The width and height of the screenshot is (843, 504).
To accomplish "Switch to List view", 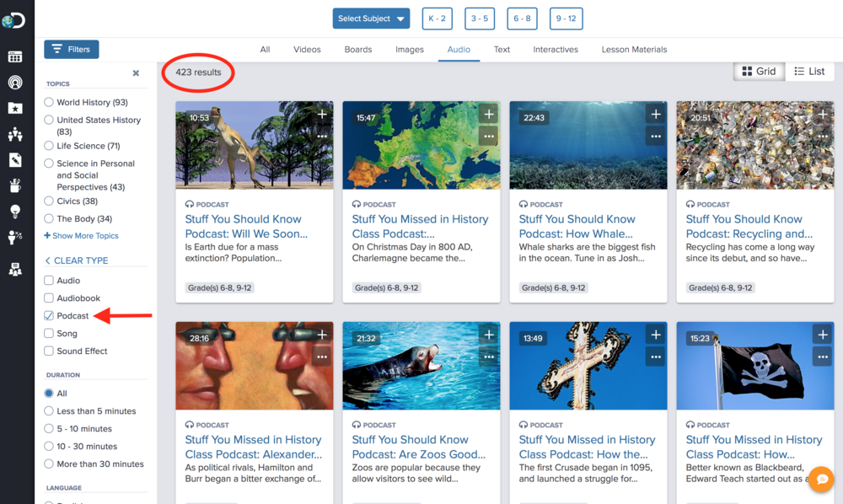I will tap(809, 72).
